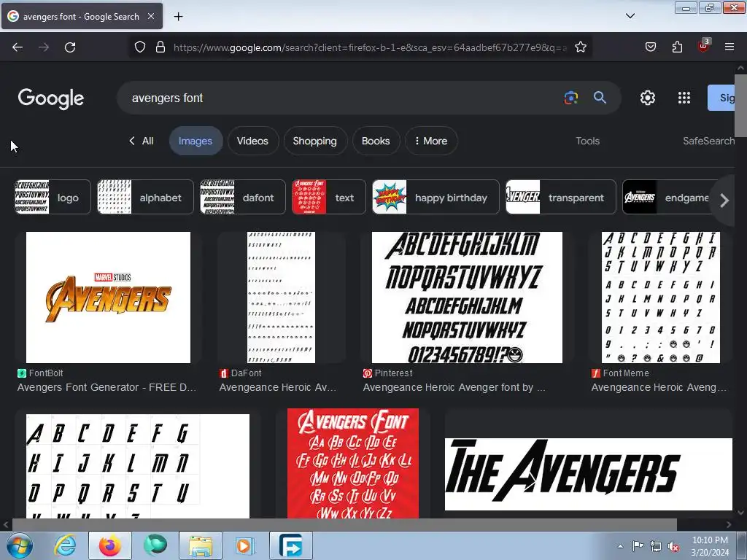Click the muted volume tray icon

[673, 546]
